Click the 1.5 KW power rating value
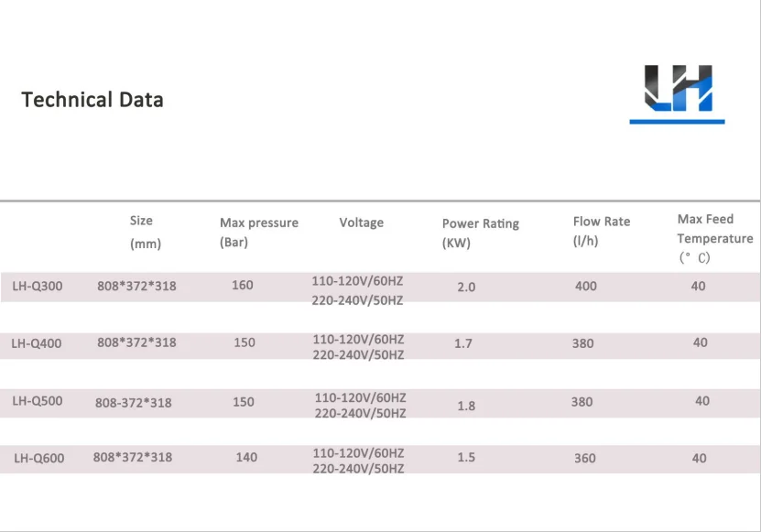761x532 pixels. (466, 458)
